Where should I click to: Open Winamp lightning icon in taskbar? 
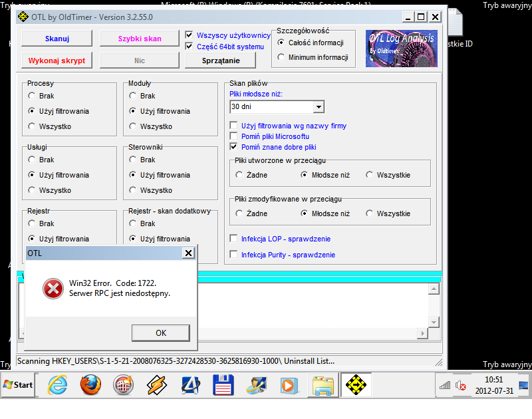click(156, 384)
